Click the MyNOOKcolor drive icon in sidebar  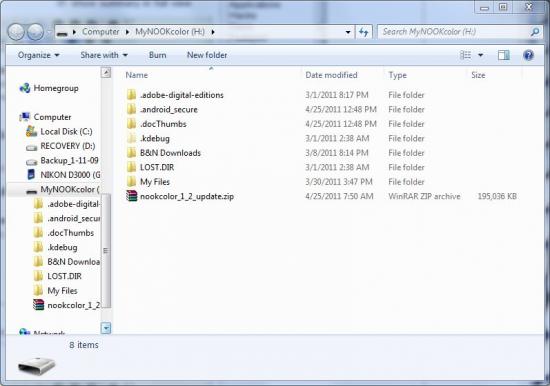[31, 191]
